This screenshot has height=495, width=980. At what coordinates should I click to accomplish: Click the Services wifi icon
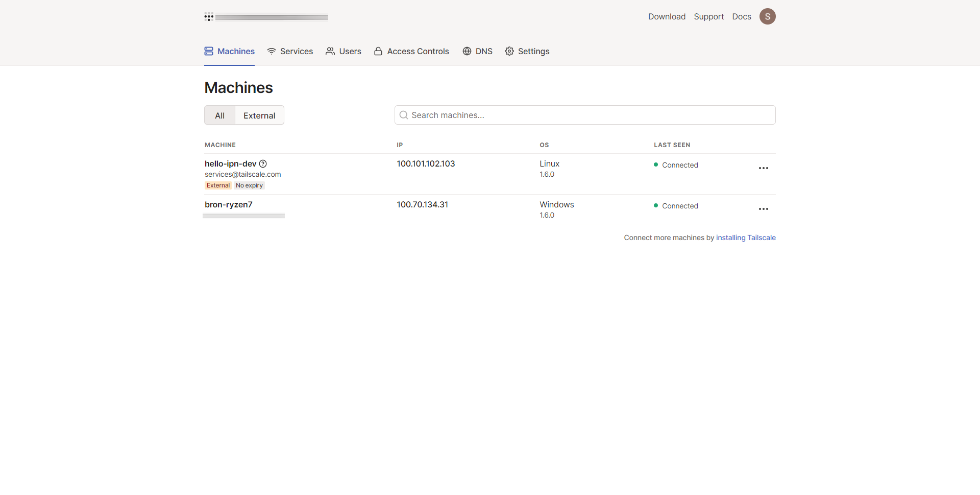[272, 51]
